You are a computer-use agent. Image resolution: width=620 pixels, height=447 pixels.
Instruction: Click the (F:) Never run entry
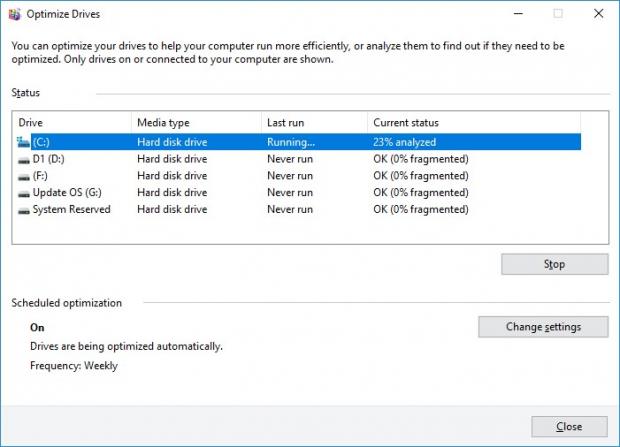(x=289, y=176)
